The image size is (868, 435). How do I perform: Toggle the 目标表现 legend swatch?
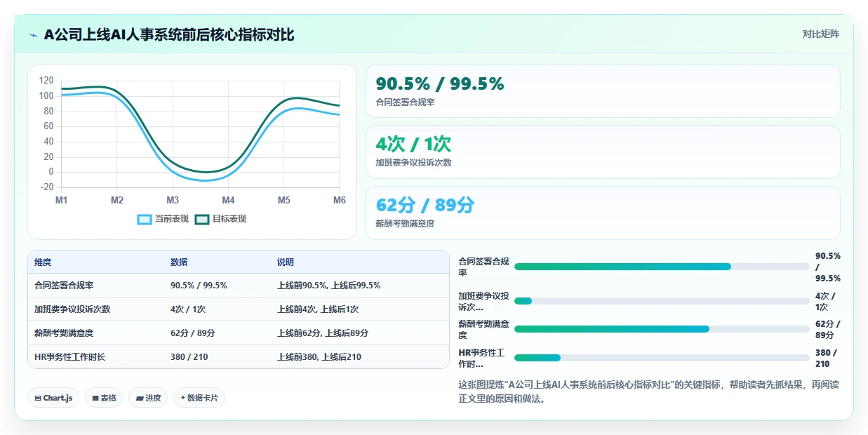202,219
